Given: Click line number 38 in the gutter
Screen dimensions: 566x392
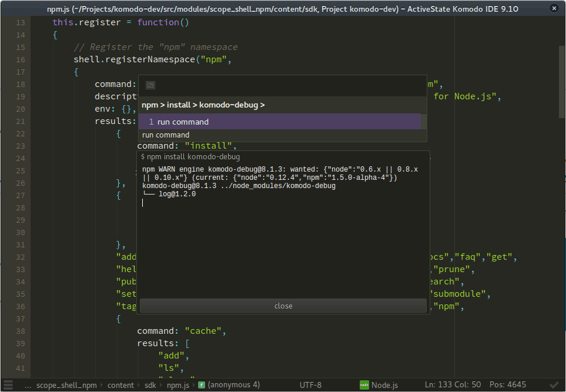Looking at the screenshot, I should pyautogui.click(x=21, y=331).
